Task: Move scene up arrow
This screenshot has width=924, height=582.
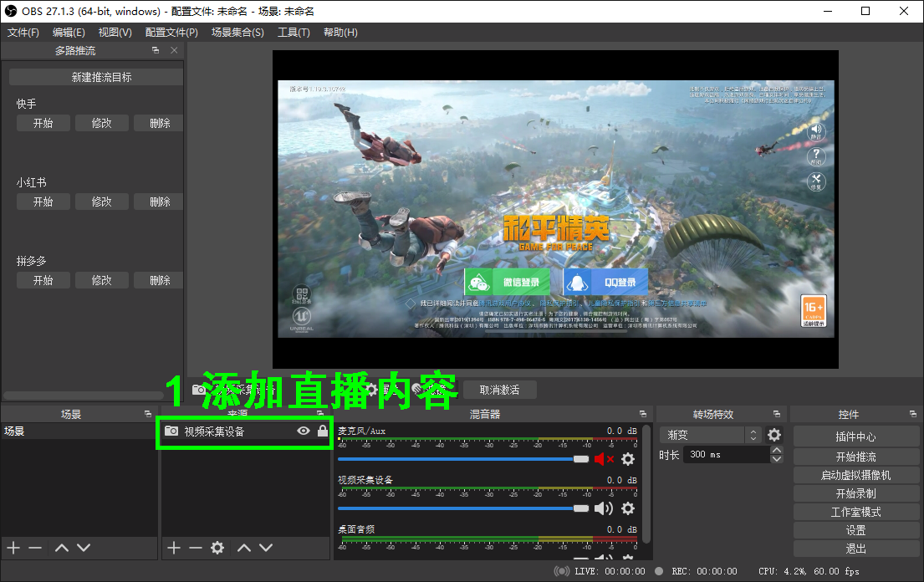Action: (61, 548)
